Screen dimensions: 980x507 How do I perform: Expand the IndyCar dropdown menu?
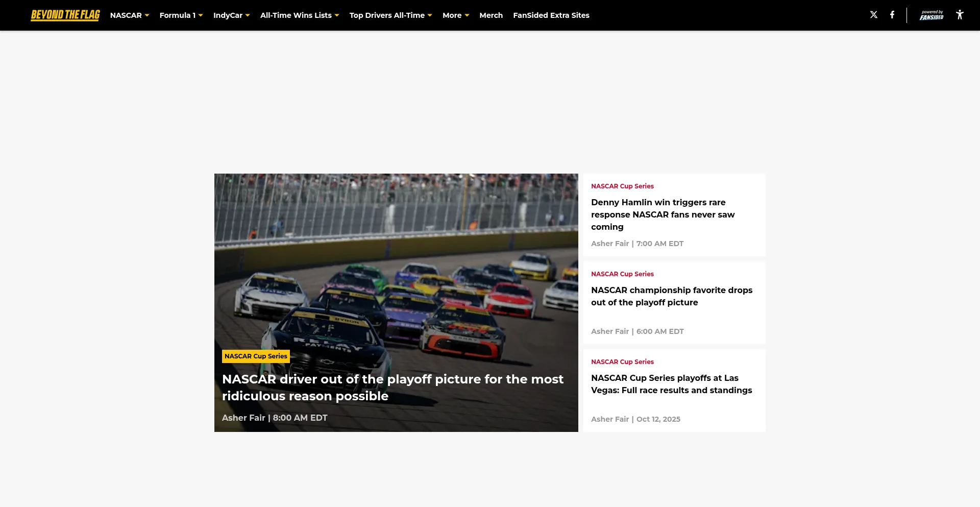pos(231,15)
